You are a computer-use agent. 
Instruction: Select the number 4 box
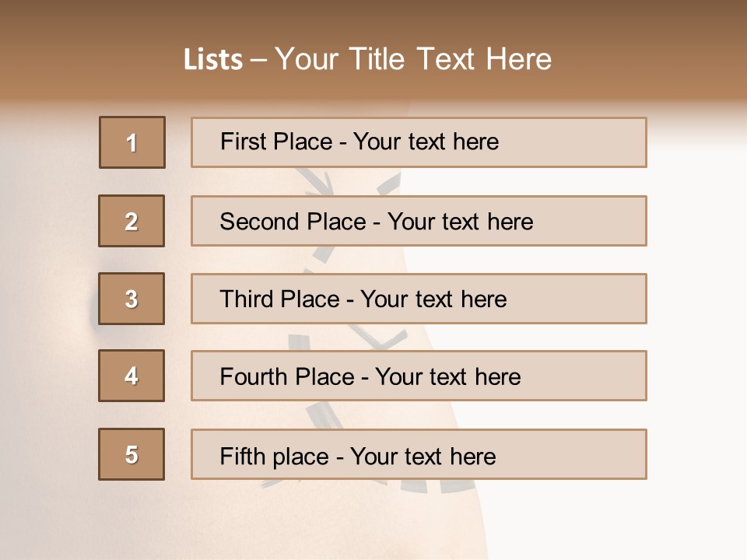pyautogui.click(x=132, y=376)
